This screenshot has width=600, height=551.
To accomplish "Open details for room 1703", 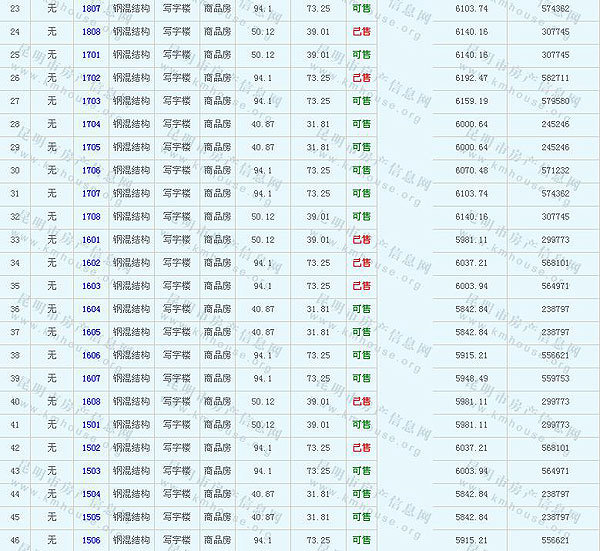I will tap(91, 101).
